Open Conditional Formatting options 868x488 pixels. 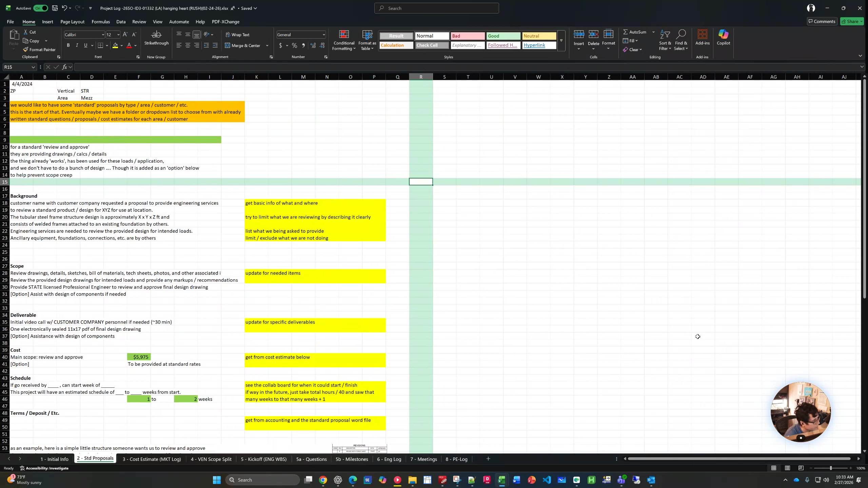(344, 40)
